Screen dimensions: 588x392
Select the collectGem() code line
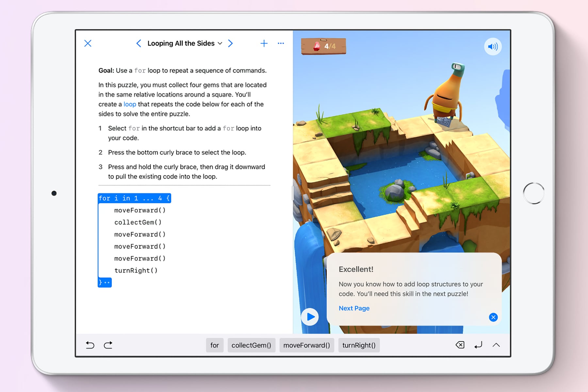click(138, 222)
